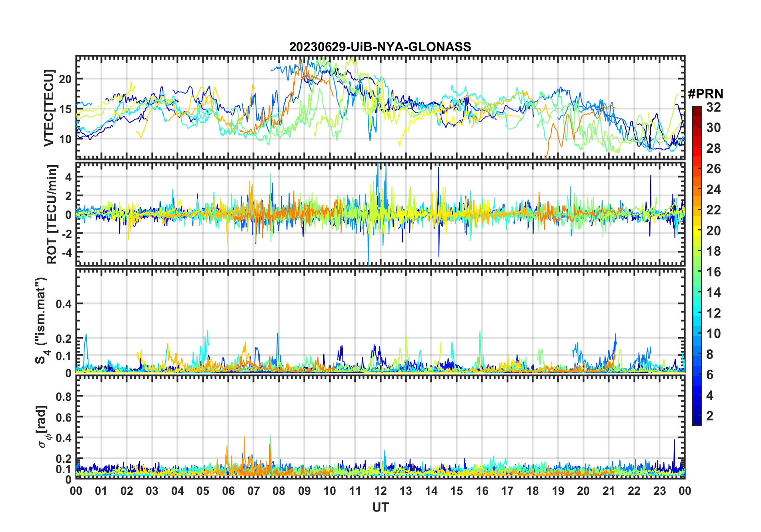Pick the dark red top of colorbar
This screenshot has width=761, height=532.
tap(697, 109)
